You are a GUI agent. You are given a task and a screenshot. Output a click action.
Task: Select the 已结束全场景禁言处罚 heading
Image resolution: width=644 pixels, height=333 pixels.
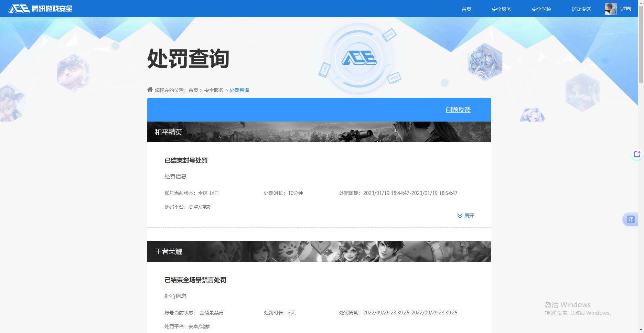pyautogui.click(x=195, y=280)
